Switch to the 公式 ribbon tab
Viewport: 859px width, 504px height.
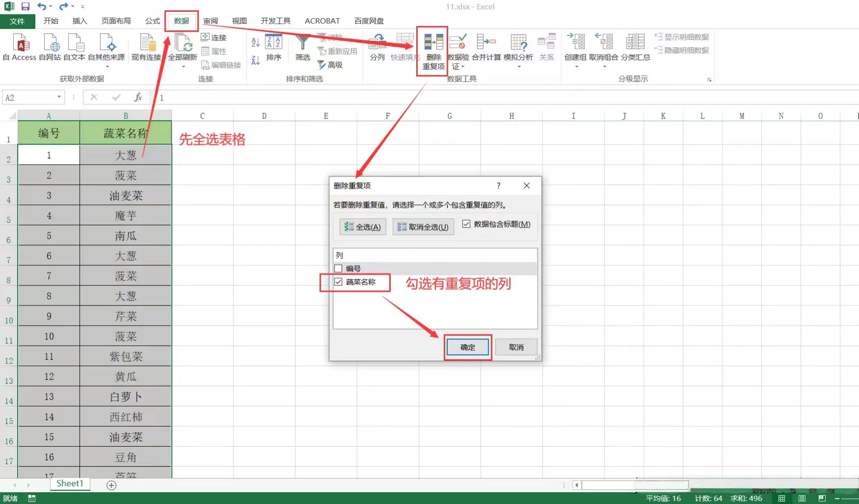pyautogui.click(x=152, y=21)
